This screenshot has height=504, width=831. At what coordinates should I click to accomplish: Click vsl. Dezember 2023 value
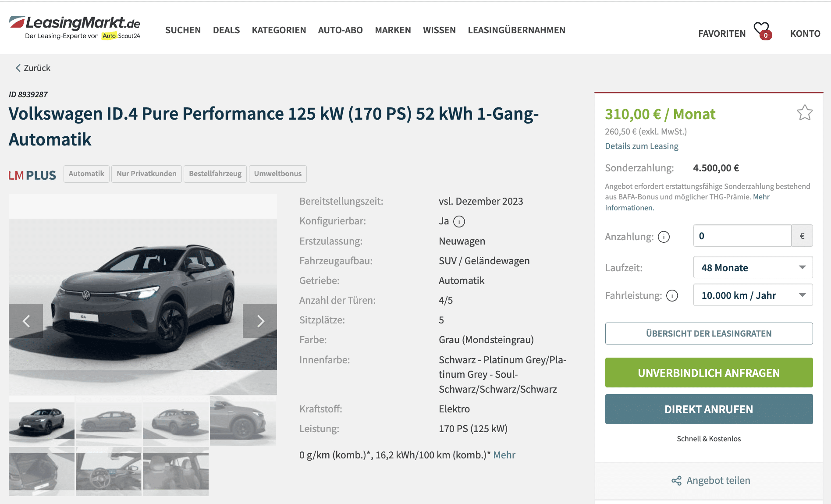pos(481,201)
